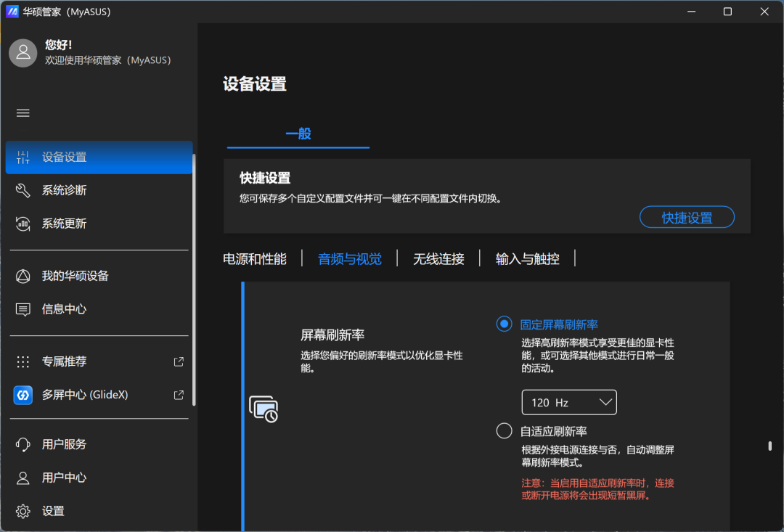Click the 快捷设置 section heading
The height and width of the screenshot is (532, 784).
point(265,178)
